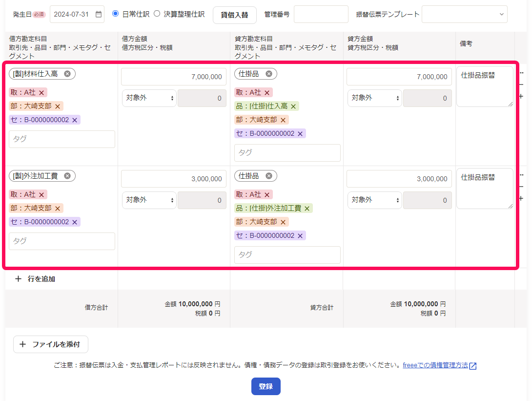
Task: Click debit amount field showing 7,000,000
Action: click(x=174, y=77)
